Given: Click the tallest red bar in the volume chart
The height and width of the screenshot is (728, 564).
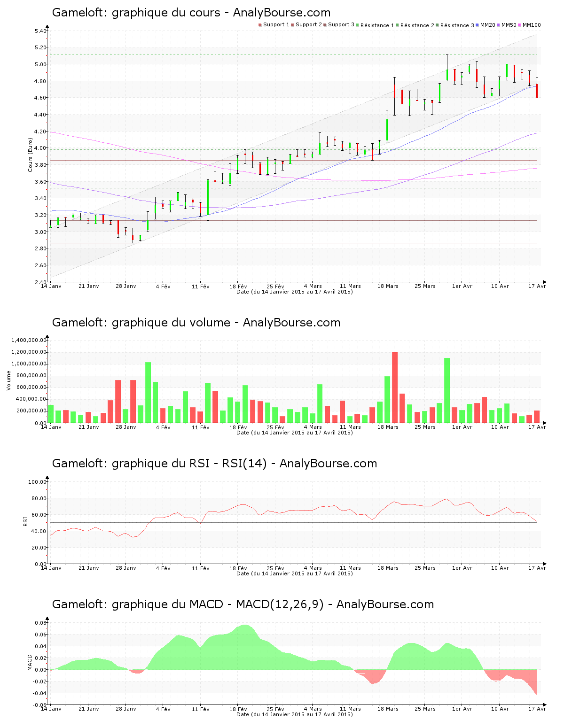Looking at the screenshot, I should 395,387.
